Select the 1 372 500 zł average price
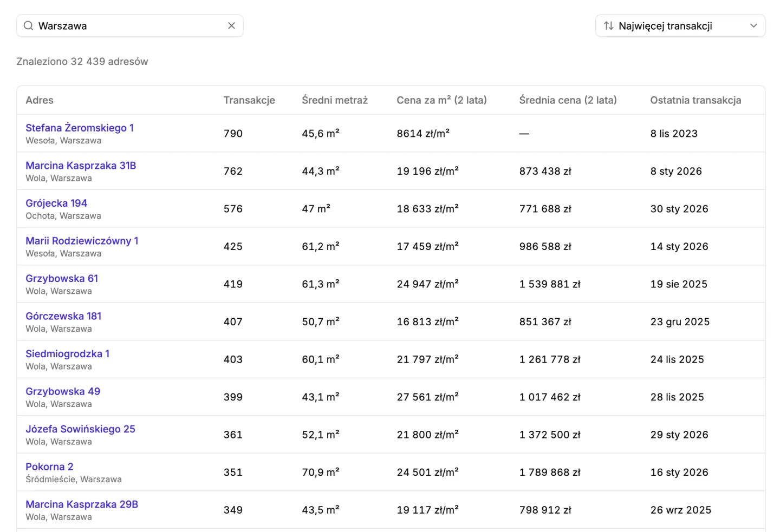 tap(550, 435)
